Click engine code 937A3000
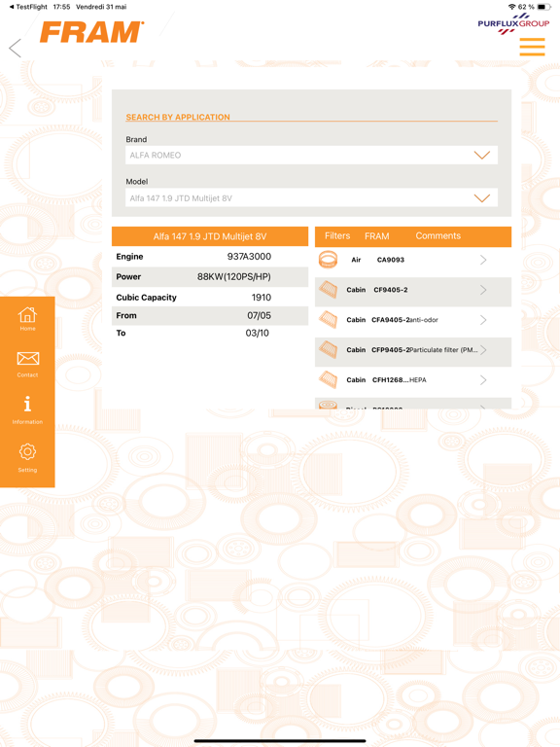560x747 pixels. 249,257
